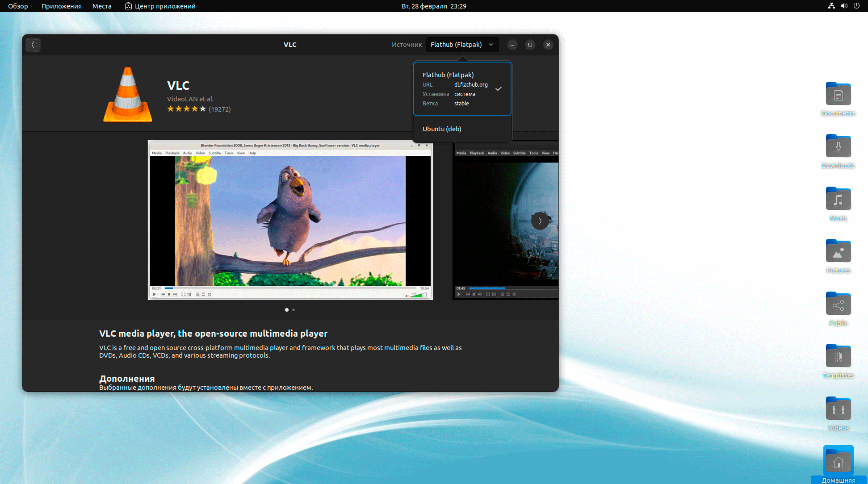The image size is (868, 484).
Task: Collapse the Flathub (Flatpak) source dropdown
Action: [x=462, y=45]
